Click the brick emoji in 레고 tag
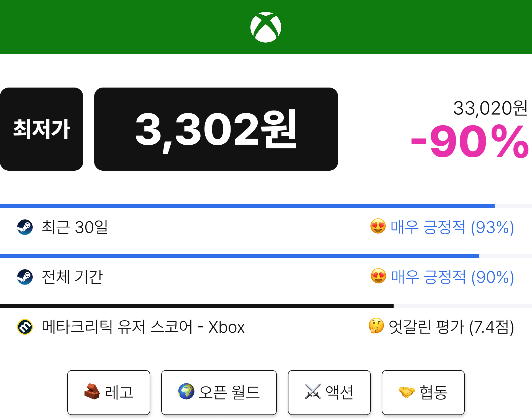532x420 pixels. pyautogui.click(x=92, y=391)
